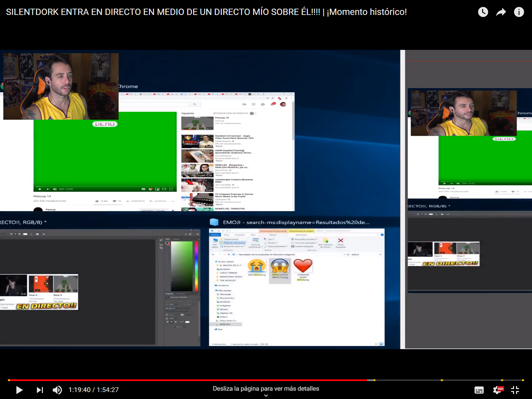The width and height of the screenshot is (532, 399).
Task: Open the Tipo dropdown in Explorer ribbon
Action: point(270,239)
